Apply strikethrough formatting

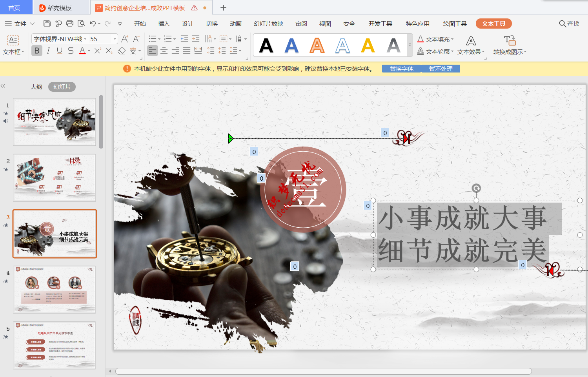pos(70,51)
